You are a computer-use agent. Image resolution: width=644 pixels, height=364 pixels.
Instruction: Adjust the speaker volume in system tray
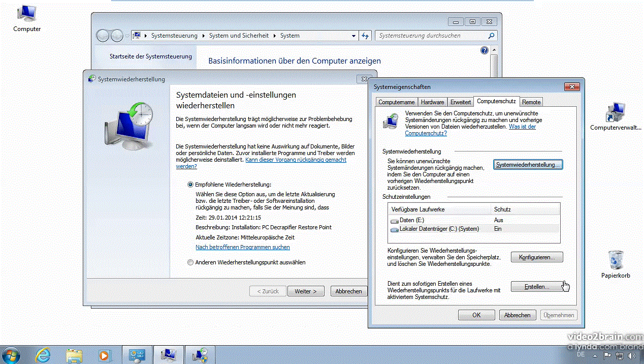631,356
